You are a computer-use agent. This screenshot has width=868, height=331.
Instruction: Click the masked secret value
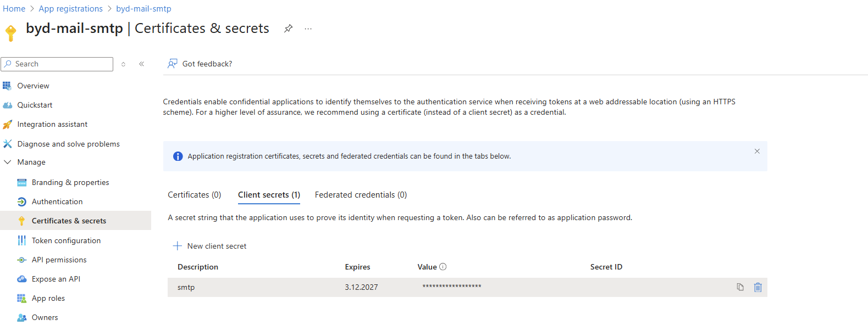point(452,287)
